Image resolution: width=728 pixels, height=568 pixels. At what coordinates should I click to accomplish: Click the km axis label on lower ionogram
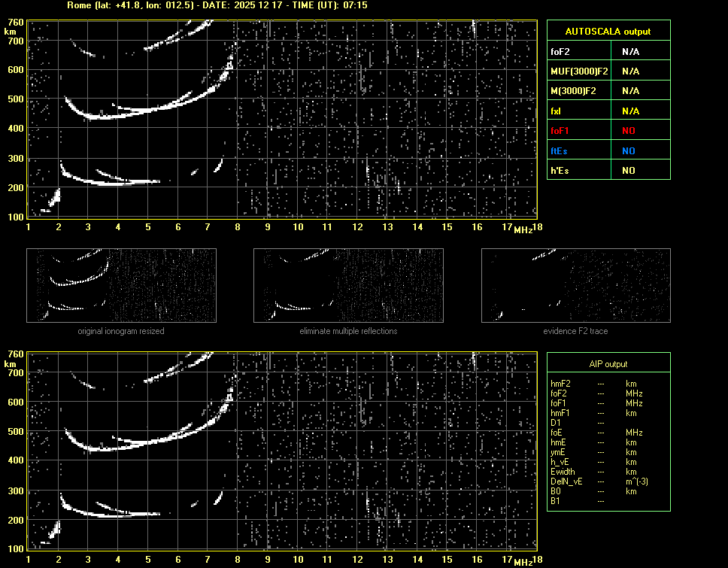10,363
